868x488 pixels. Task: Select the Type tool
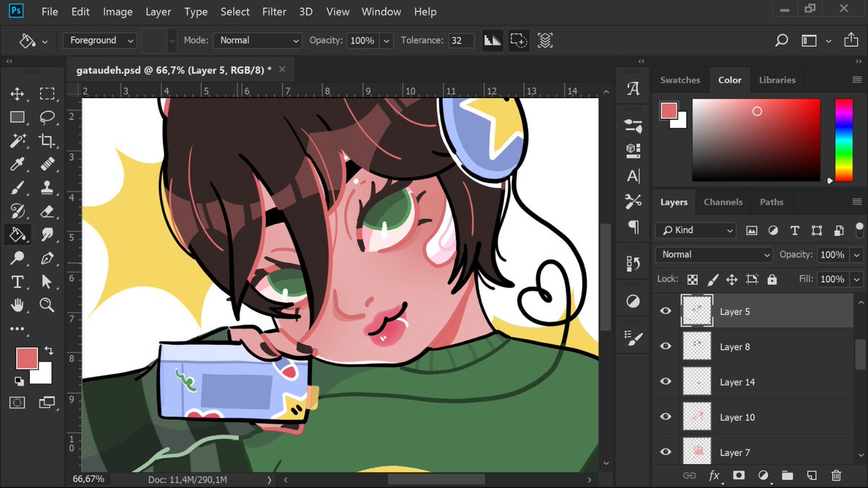click(x=18, y=281)
